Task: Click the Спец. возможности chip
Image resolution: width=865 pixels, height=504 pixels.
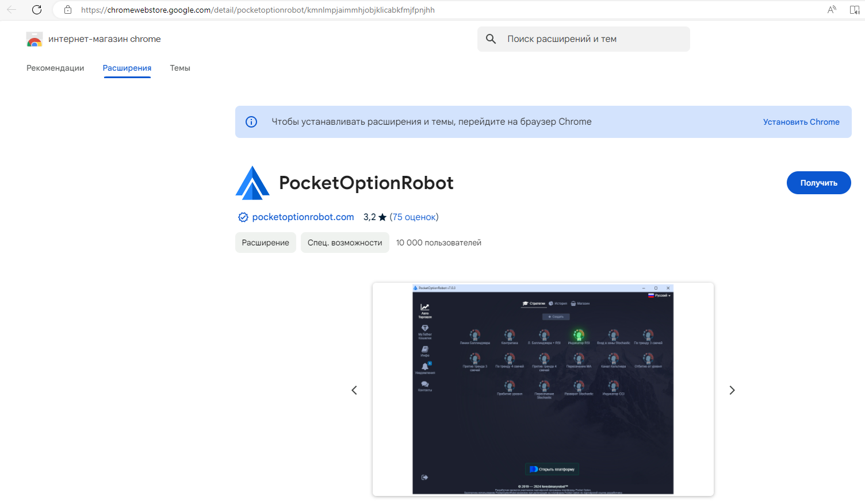Action: tap(345, 243)
